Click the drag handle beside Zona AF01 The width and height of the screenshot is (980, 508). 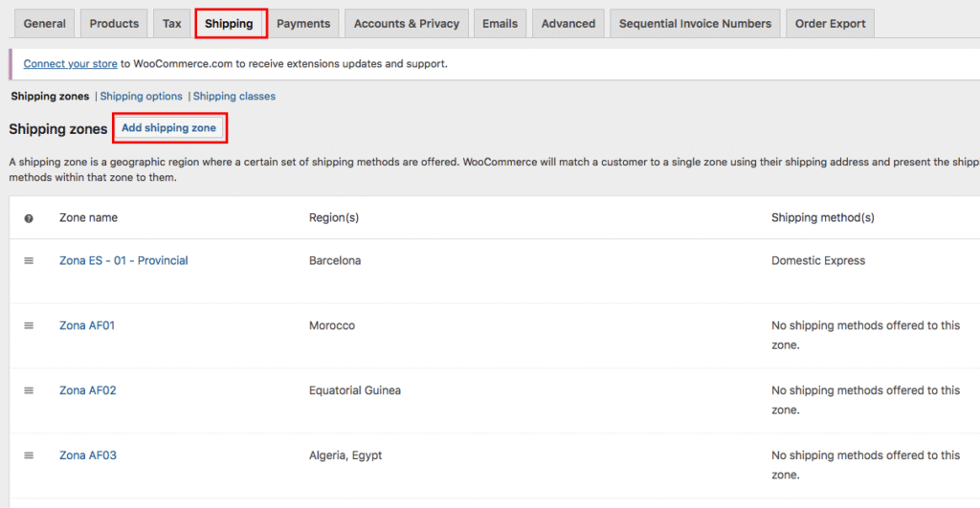click(29, 325)
